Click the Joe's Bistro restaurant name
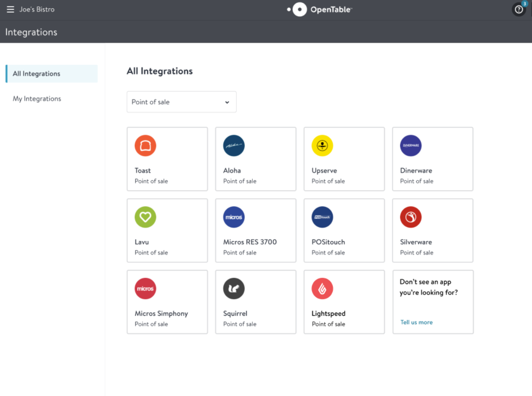532x396 pixels. click(x=37, y=9)
